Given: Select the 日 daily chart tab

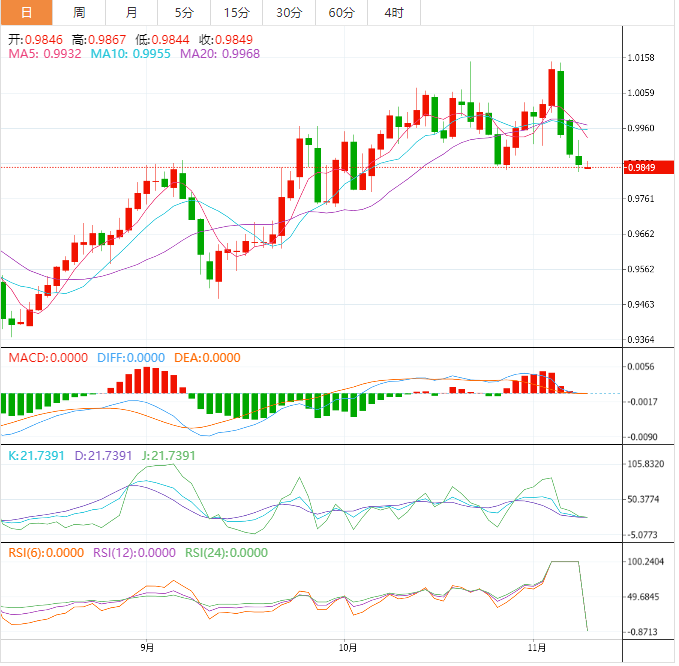Looking at the screenshot, I should point(26,13).
